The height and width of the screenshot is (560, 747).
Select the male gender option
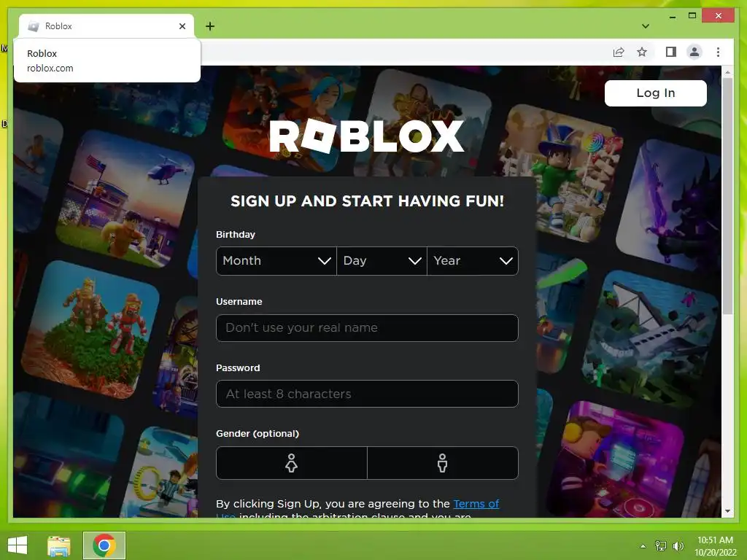point(443,463)
